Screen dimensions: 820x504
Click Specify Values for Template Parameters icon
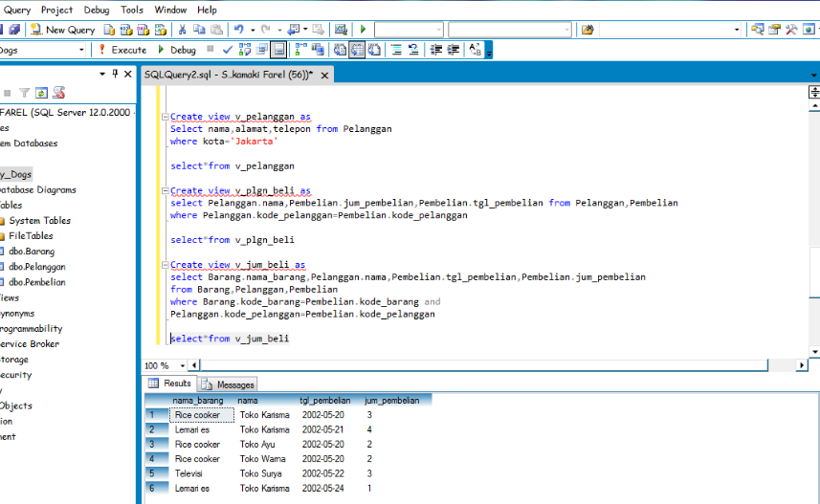tap(475, 50)
